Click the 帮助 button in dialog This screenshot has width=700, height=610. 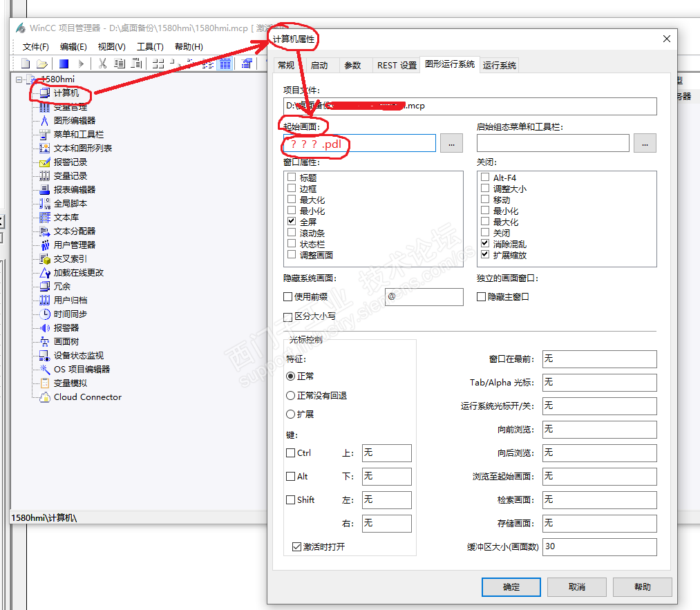[x=643, y=587]
